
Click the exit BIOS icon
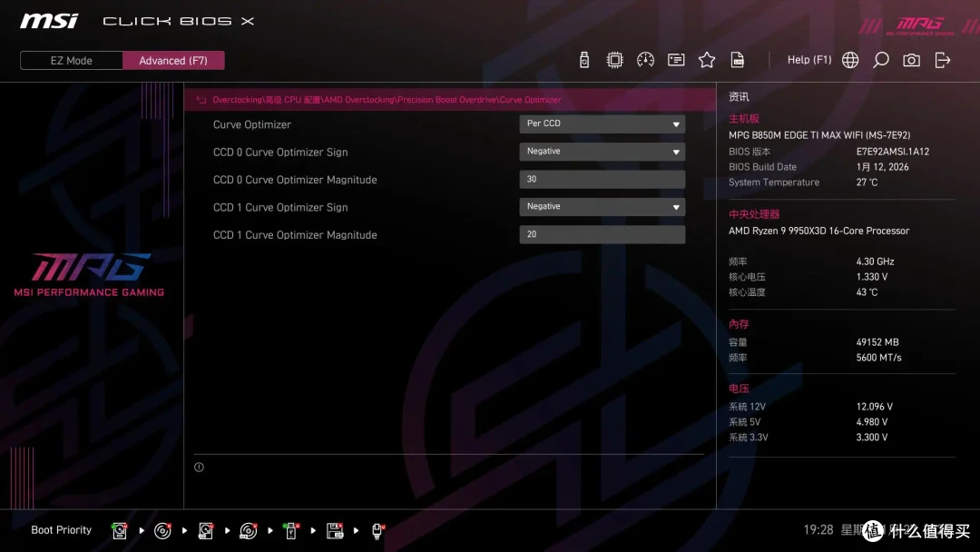point(943,60)
